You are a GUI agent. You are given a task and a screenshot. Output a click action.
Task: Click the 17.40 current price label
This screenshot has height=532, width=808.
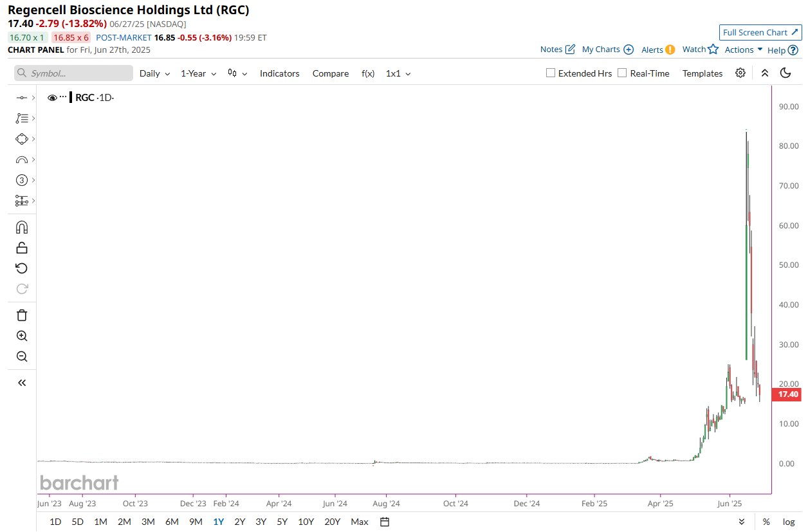click(x=786, y=394)
